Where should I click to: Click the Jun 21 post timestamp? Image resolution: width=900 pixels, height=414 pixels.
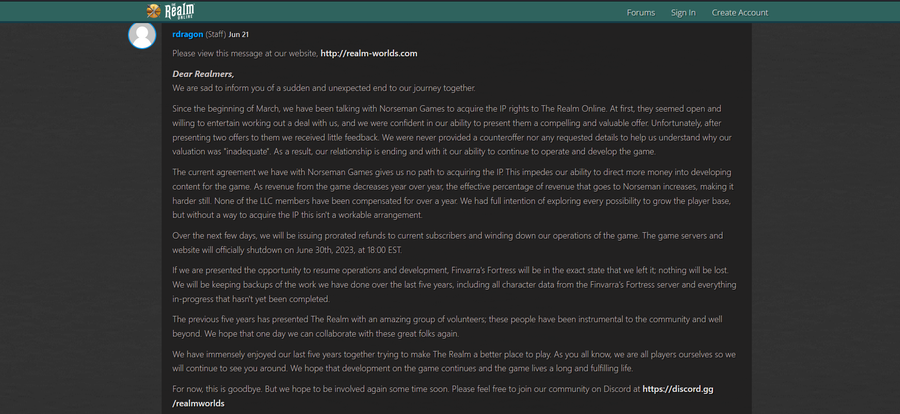coord(240,34)
